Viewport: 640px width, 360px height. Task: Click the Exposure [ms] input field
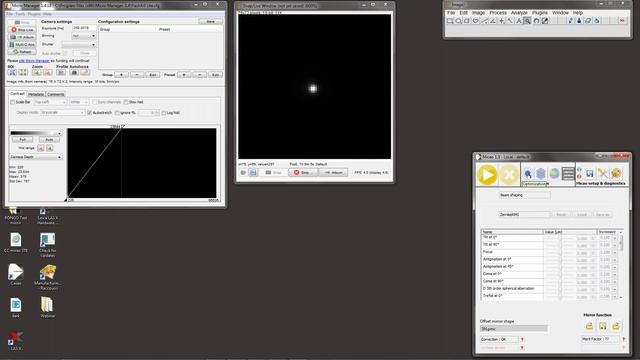click(84, 28)
